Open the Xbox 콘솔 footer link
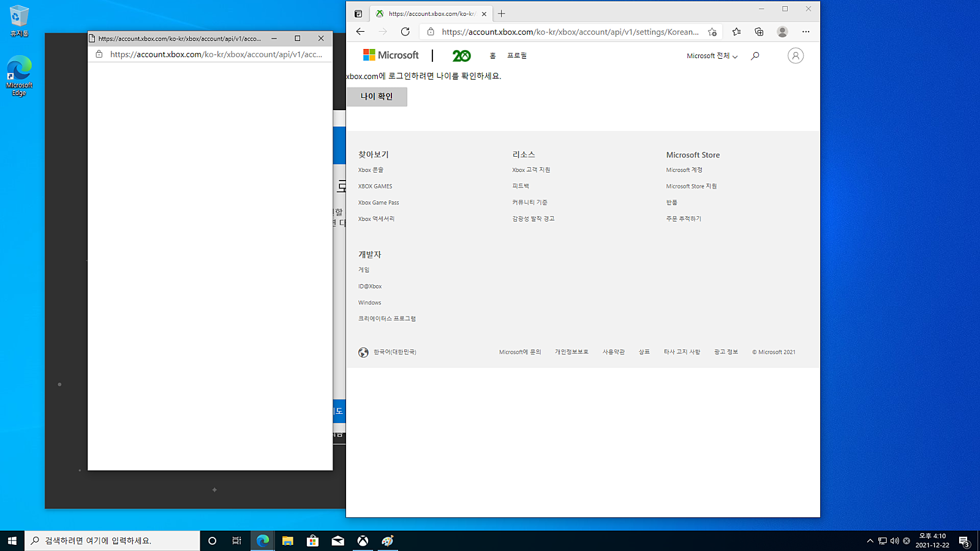The image size is (980, 551). click(371, 170)
